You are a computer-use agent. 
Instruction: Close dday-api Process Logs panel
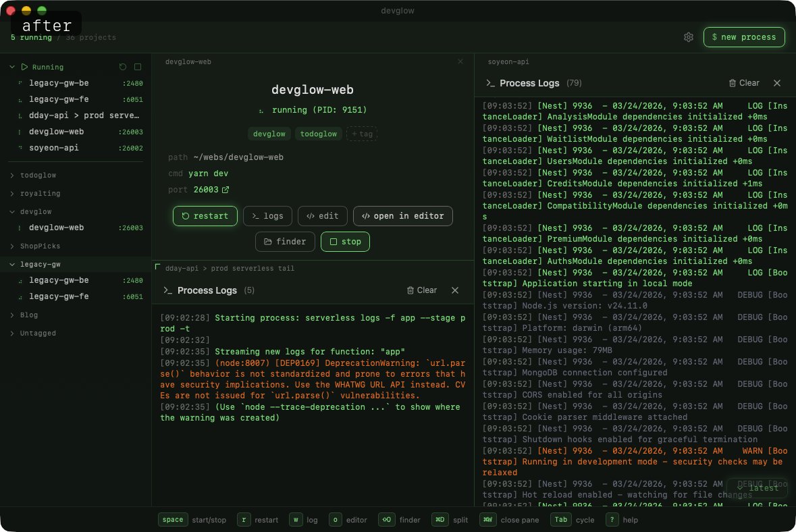(x=455, y=290)
